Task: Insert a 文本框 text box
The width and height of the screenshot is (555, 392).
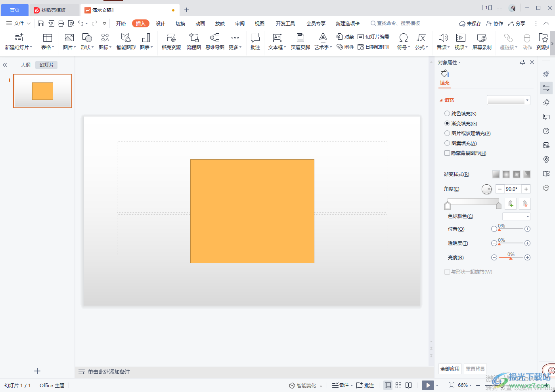Action: coord(277,42)
